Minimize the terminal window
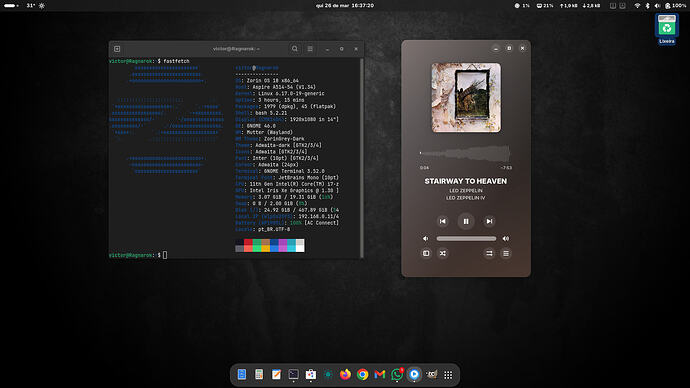Viewport: 690px width, 388px height. tap(327, 49)
